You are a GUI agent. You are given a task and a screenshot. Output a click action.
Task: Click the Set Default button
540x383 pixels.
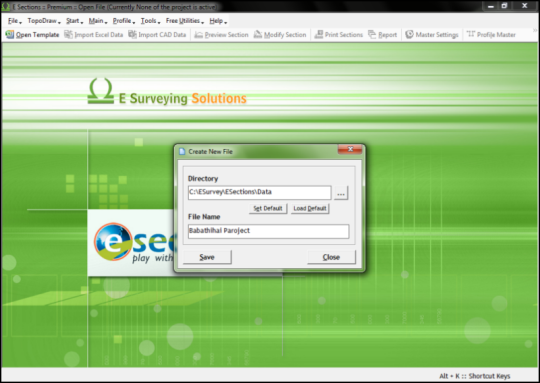coord(268,208)
